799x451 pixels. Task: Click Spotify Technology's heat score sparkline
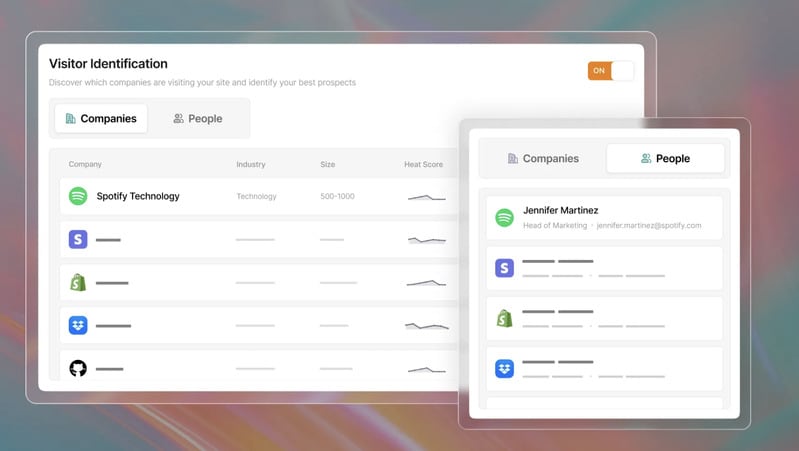426,197
